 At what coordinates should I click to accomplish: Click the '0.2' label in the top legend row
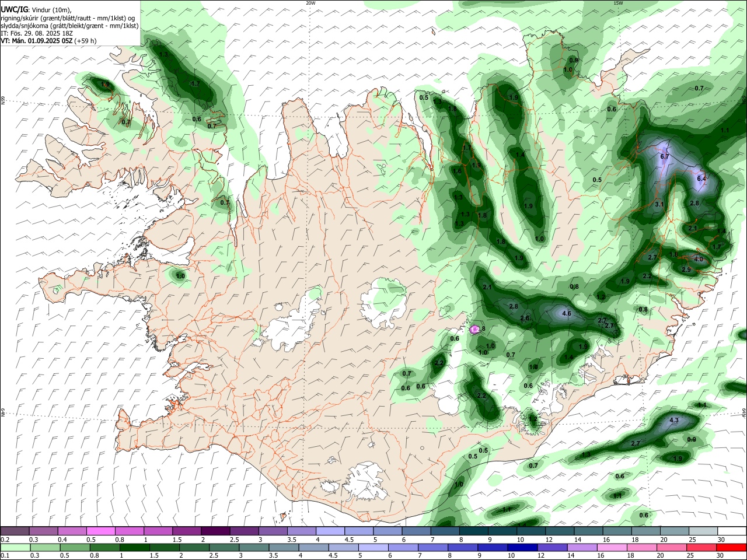(5, 540)
